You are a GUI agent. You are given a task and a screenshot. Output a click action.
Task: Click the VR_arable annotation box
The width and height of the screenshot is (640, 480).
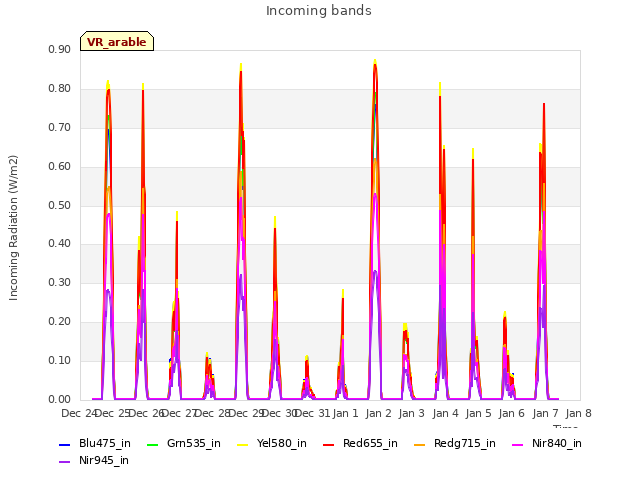[x=117, y=41]
